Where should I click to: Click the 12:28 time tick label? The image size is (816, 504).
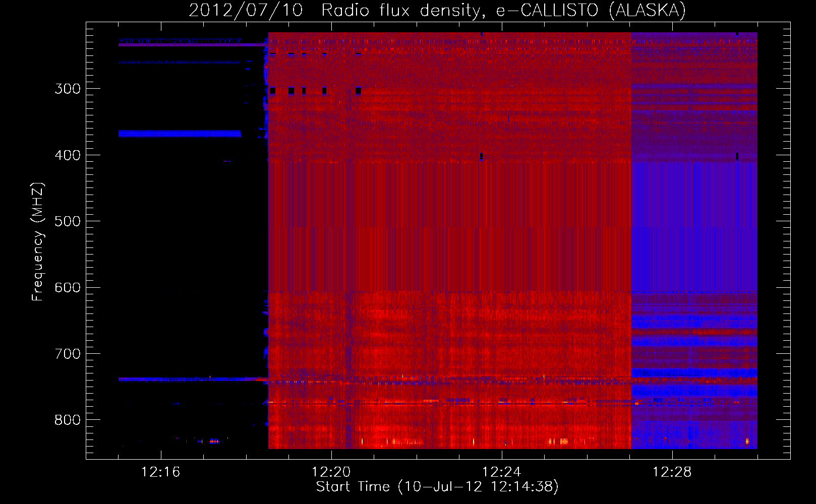coord(672,472)
